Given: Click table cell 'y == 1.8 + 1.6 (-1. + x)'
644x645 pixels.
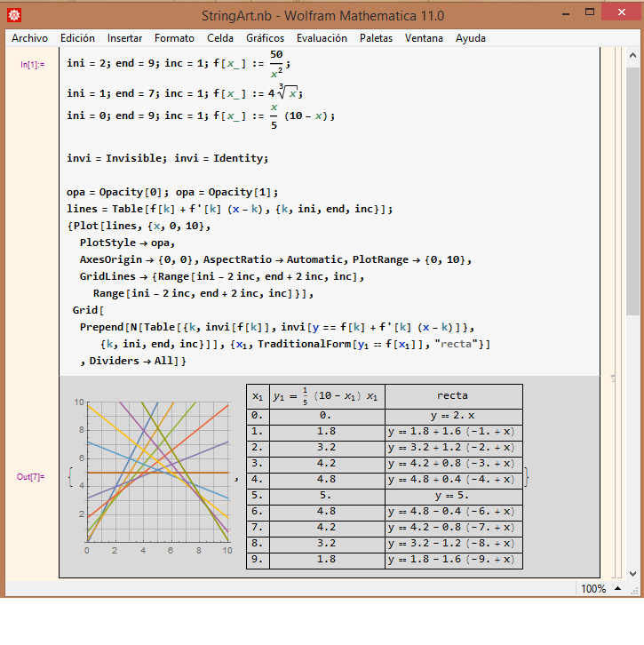Looking at the screenshot, I should coord(454,432).
